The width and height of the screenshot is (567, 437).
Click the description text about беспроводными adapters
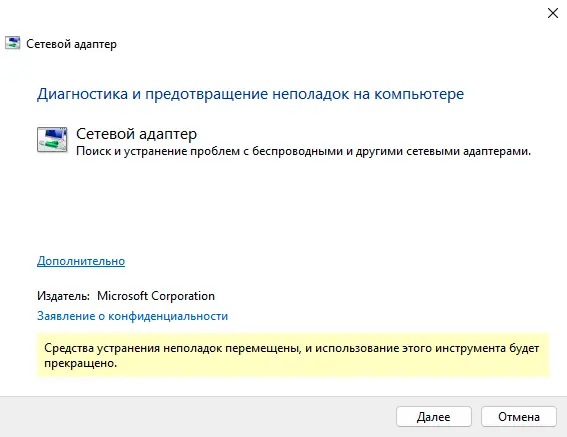pyautogui.click(x=303, y=151)
